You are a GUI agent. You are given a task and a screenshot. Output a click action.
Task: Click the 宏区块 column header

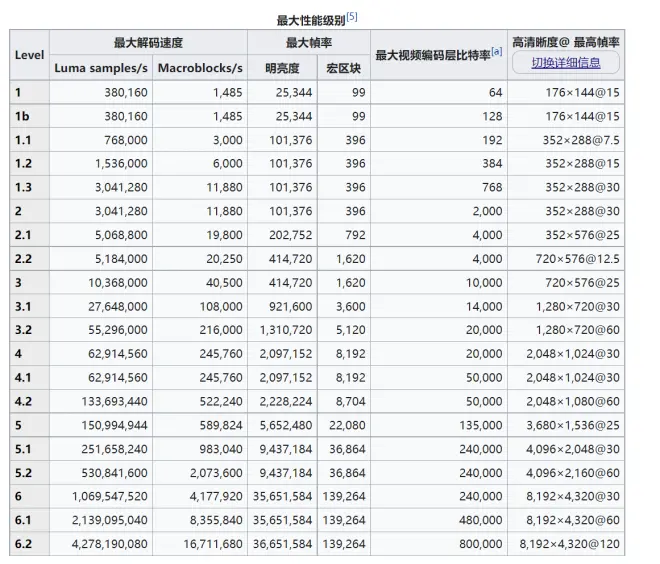(x=343, y=68)
